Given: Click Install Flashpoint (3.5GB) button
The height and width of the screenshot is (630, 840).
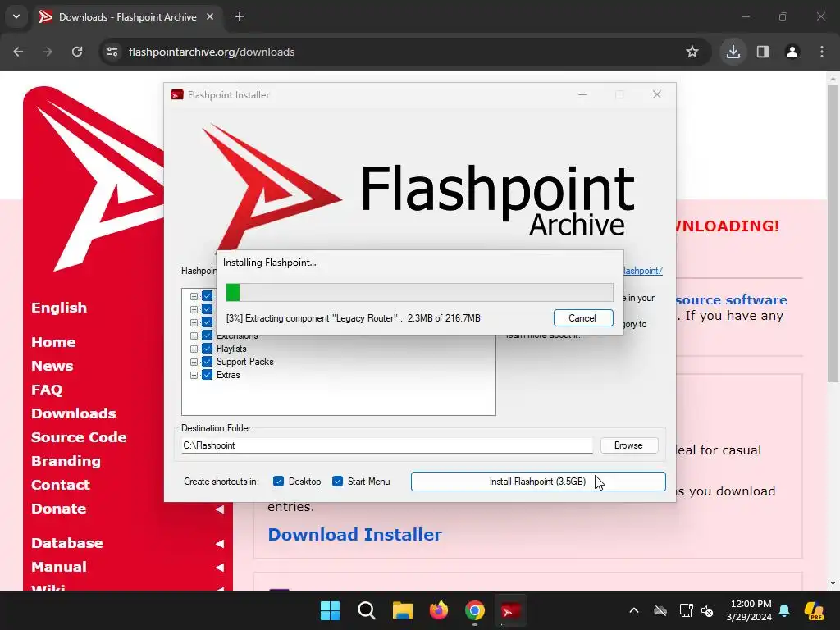Looking at the screenshot, I should pyautogui.click(x=538, y=482).
